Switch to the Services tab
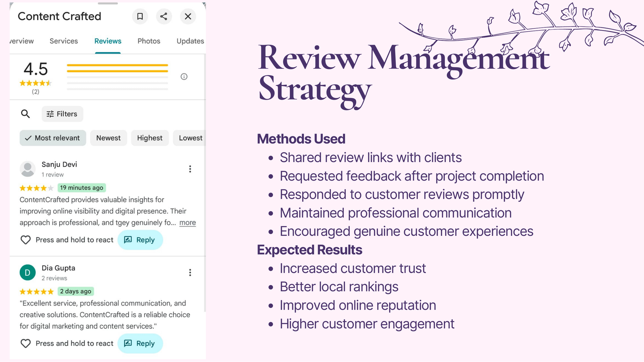 pos(64,41)
